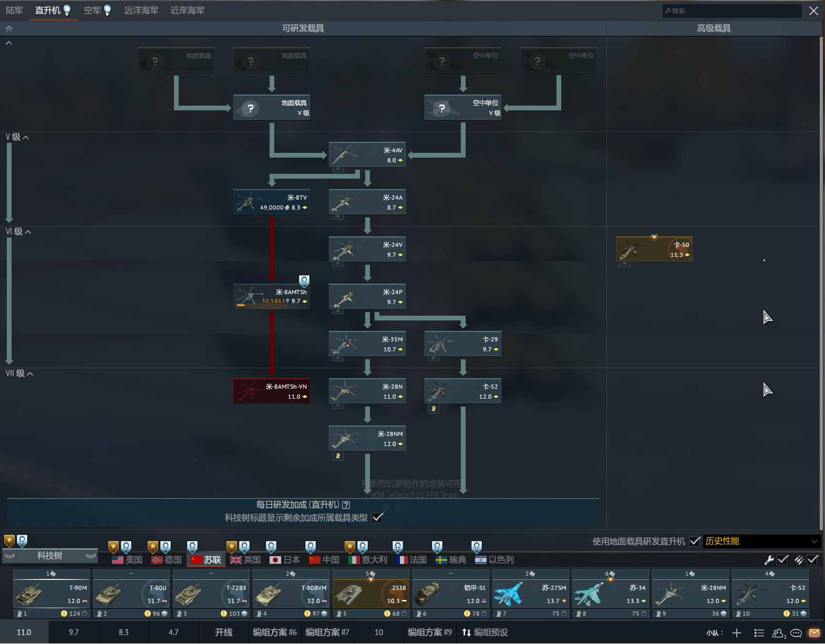Open the 远洋海军 tab
This screenshot has height=644, width=825.
pyautogui.click(x=141, y=11)
